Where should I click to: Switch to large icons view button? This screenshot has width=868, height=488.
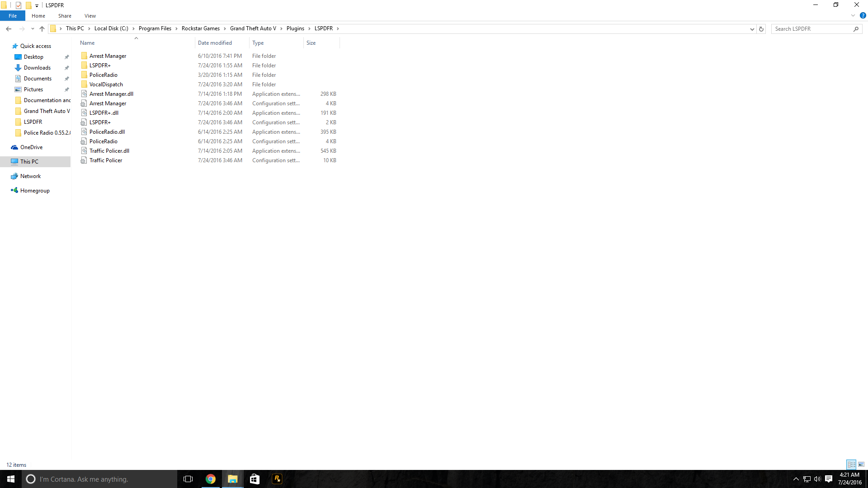pos(861,465)
